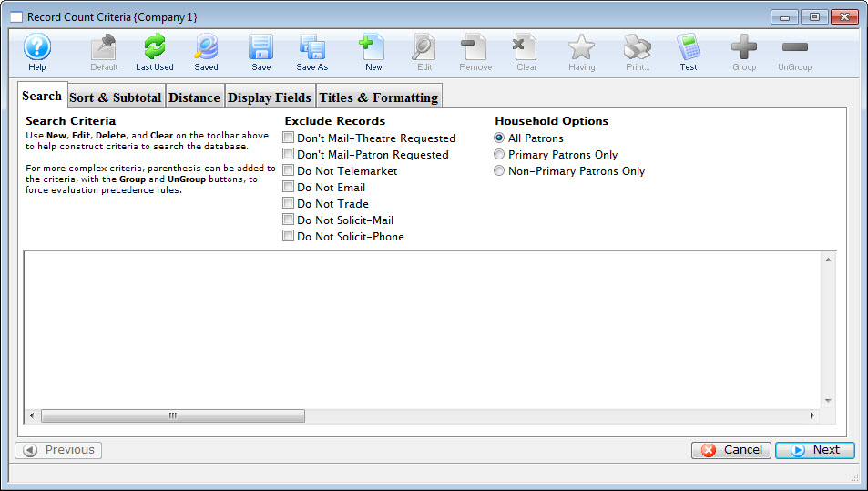
Task: Toggle Do Not Solicit-Phone option
Action: 289,237
